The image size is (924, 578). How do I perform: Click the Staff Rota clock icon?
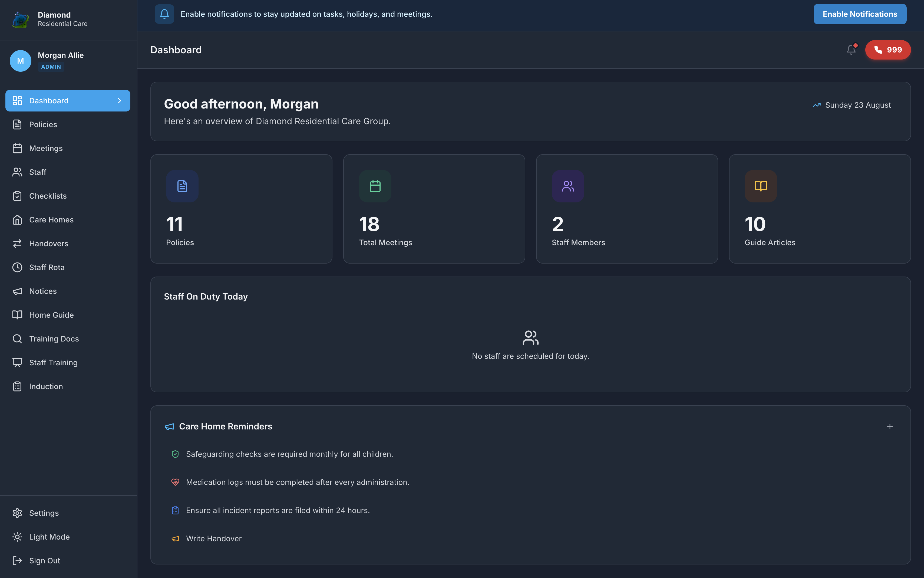(17, 267)
